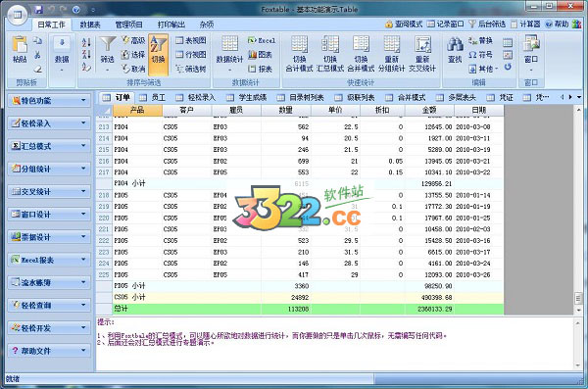Click the 金额 column header
Screen dimensions: 588x389
click(x=429, y=110)
